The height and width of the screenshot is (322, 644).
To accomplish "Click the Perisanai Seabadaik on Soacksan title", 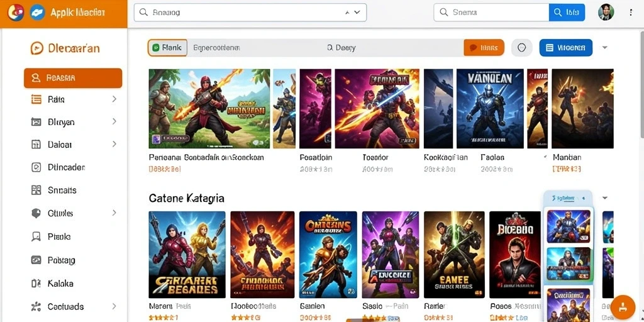I will pos(206,157).
